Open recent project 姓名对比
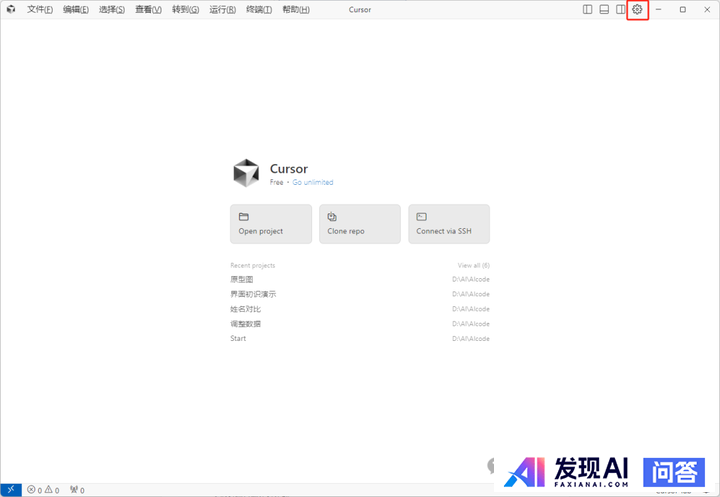 (246, 309)
